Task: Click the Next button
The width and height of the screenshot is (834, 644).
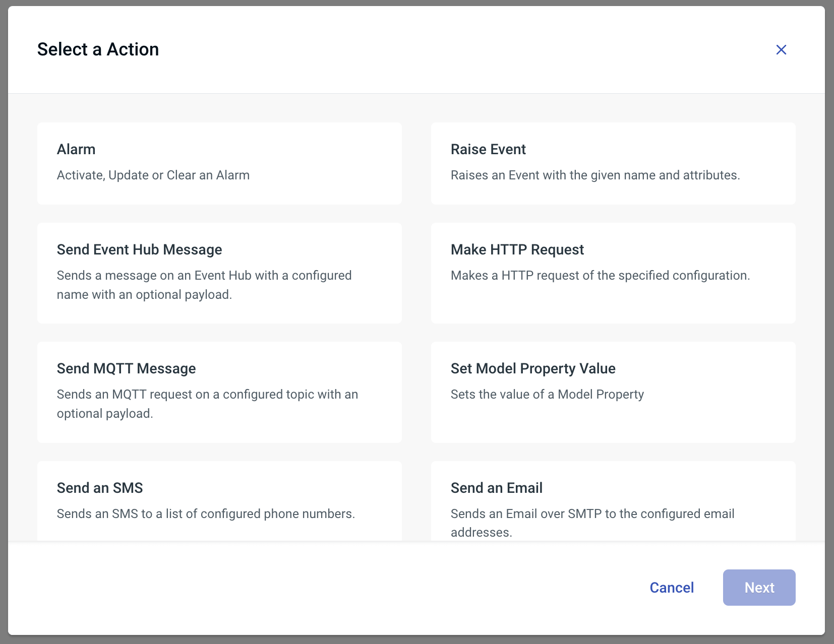Action: click(759, 588)
